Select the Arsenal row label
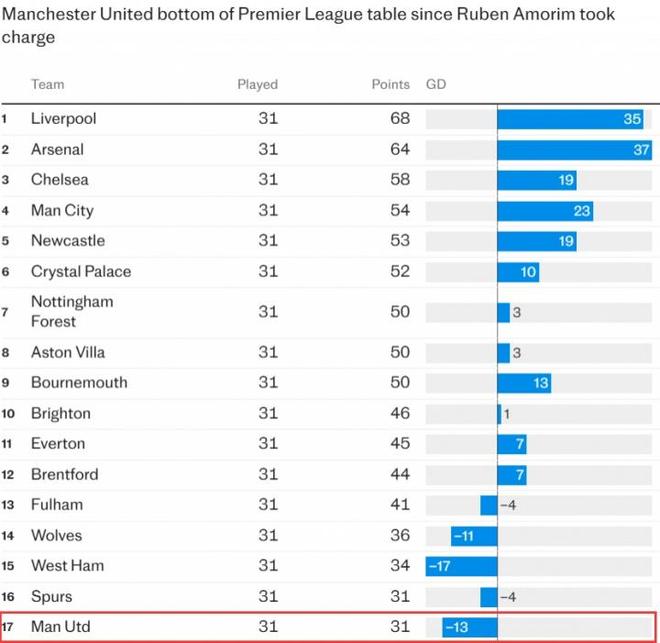This screenshot has width=660, height=643. click(x=57, y=150)
